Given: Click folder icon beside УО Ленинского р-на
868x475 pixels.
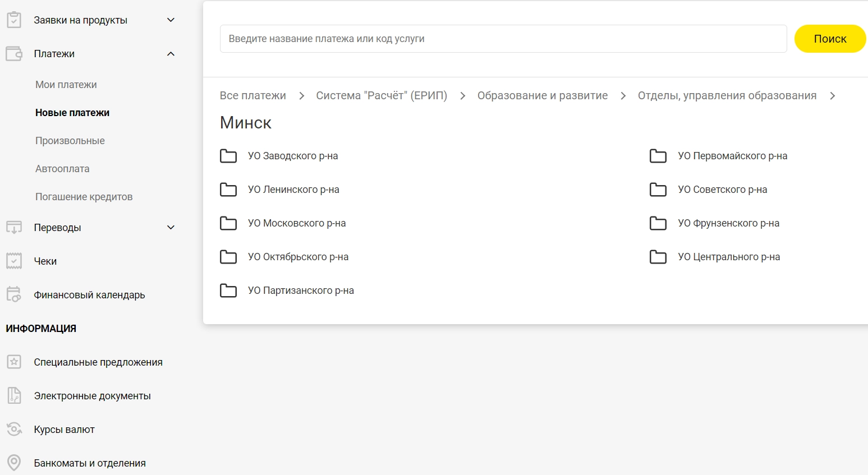Looking at the screenshot, I should [228, 190].
